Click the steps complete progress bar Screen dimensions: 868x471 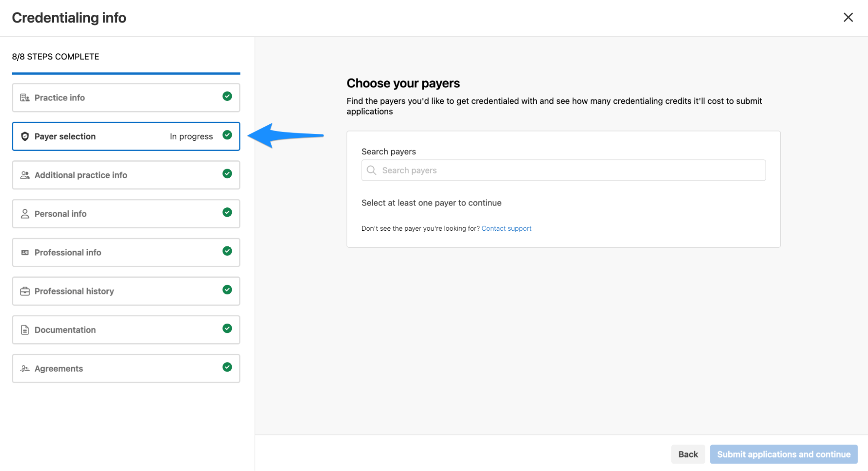click(126, 73)
